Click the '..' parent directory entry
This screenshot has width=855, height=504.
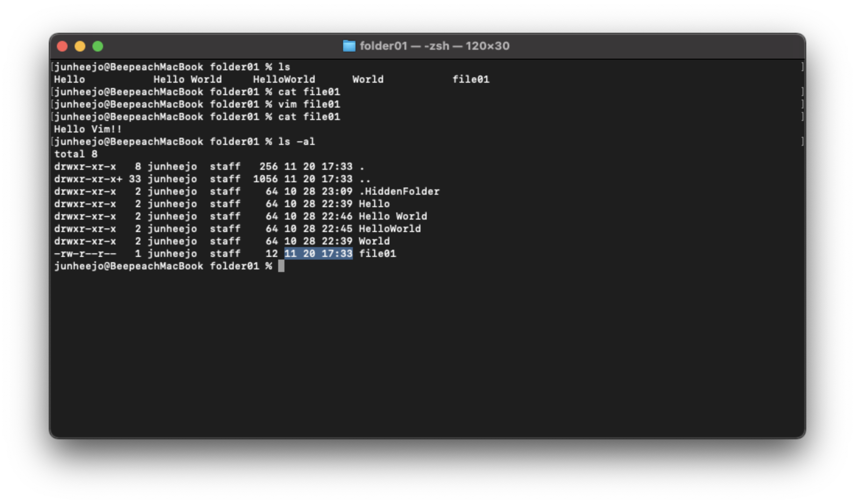[x=364, y=179]
